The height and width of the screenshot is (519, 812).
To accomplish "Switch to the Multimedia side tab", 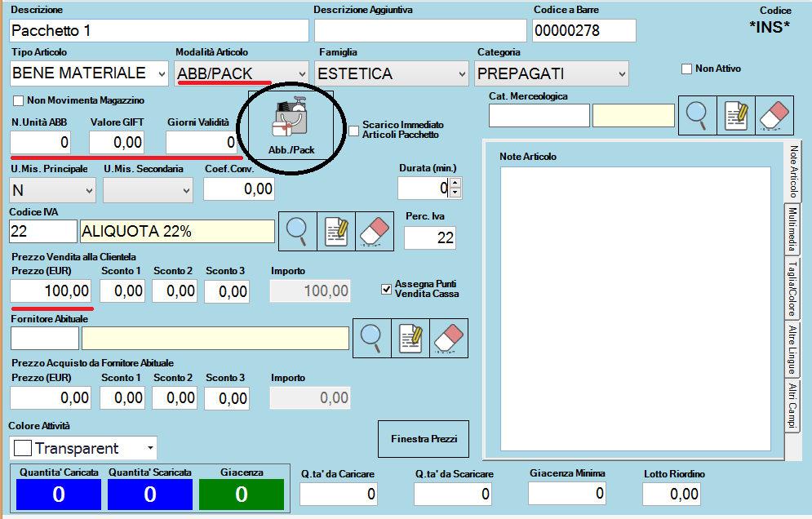I will [x=792, y=229].
